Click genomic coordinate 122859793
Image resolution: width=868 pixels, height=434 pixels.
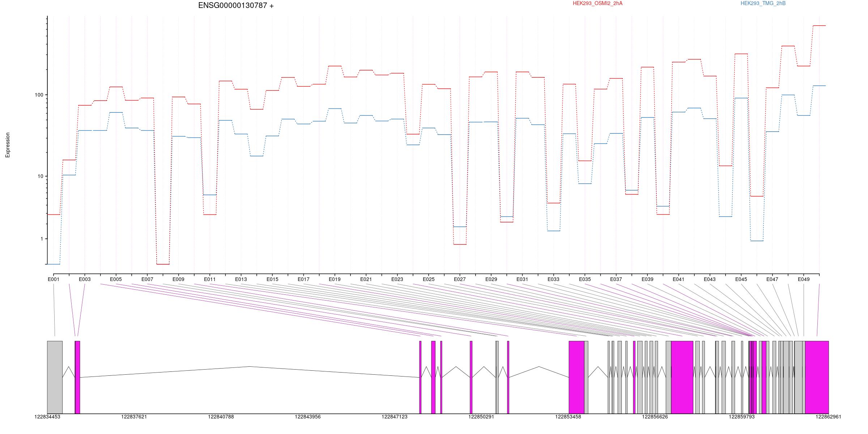[x=742, y=417]
